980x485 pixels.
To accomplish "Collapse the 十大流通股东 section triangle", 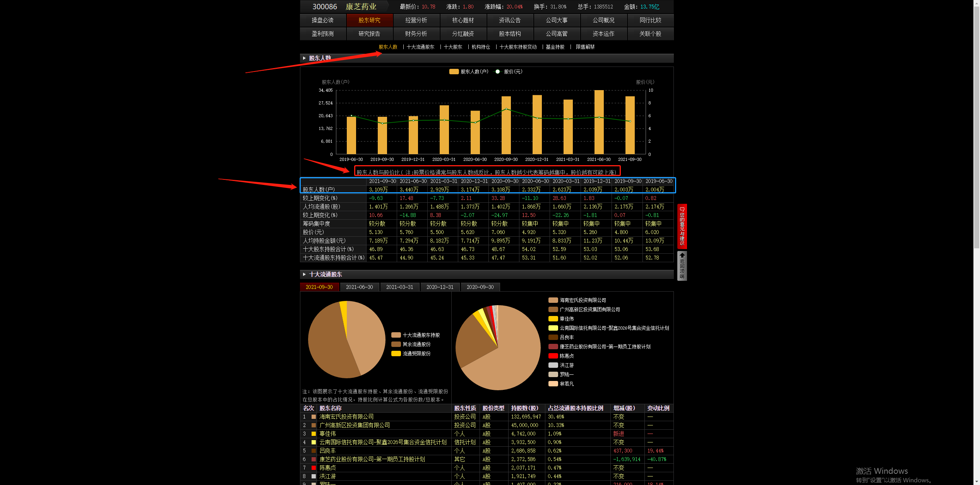I will tap(304, 274).
